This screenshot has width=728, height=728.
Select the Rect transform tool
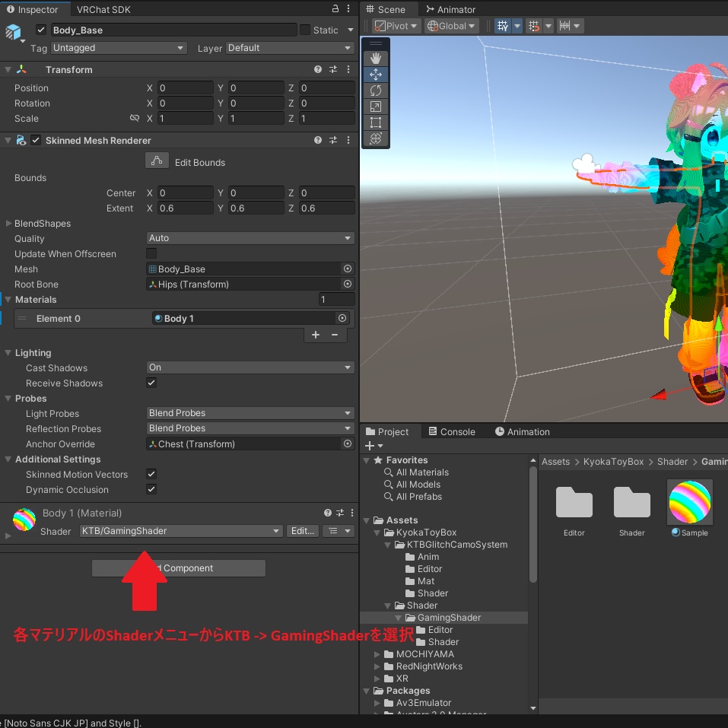[375, 122]
